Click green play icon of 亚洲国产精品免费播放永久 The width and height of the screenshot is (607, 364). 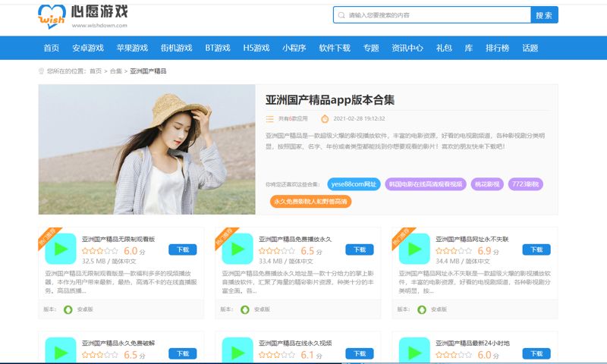coord(237,249)
